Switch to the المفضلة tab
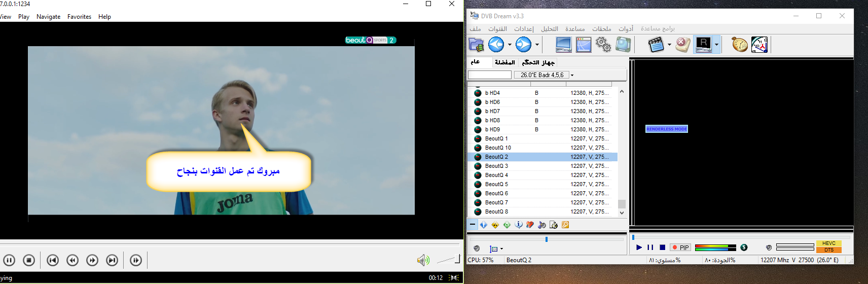This screenshot has width=868, height=284. click(504, 62)
